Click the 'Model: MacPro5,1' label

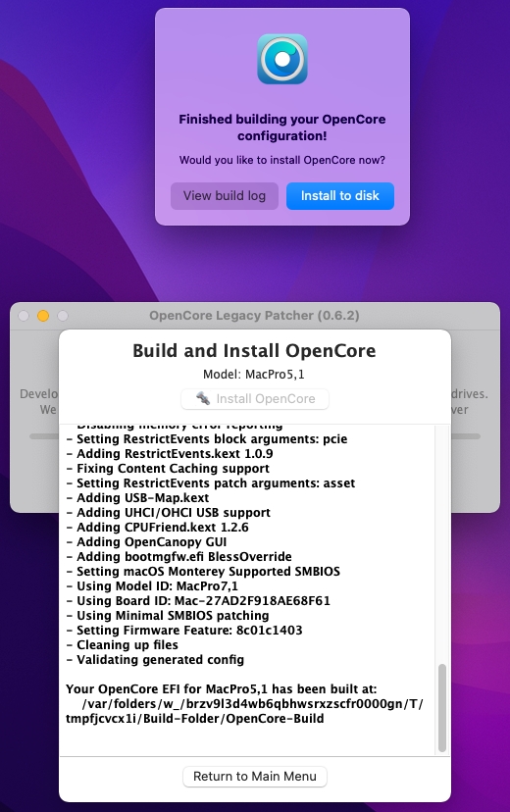pos(254,375)
